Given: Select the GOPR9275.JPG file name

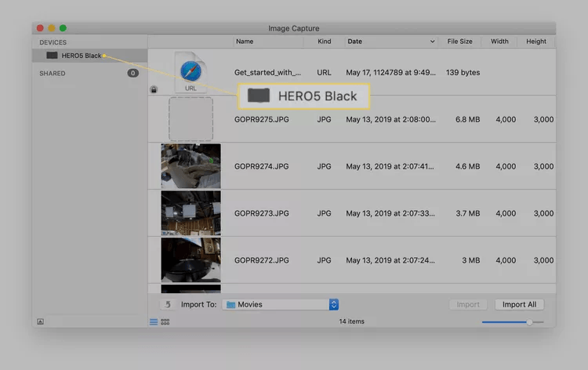Looking at the screenshot, I should (261, 119).
